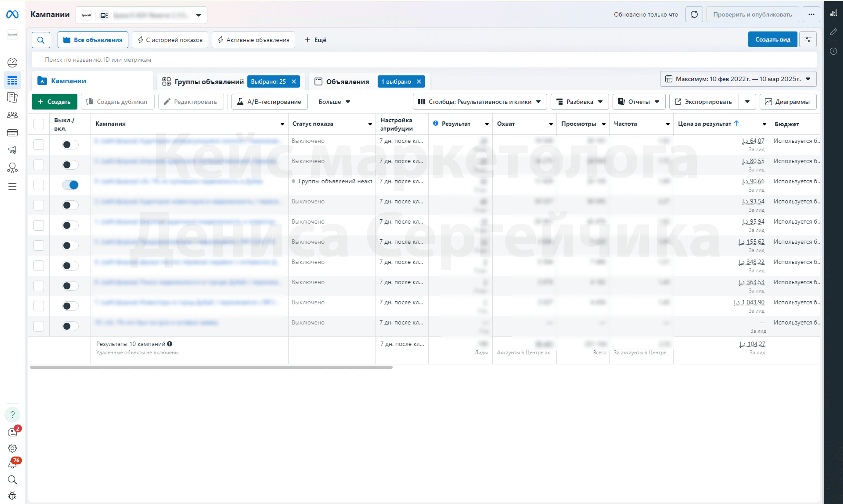Open the three-dots more options menu
843x504 pixels.
pyautogui.click(x=811, y=15)
